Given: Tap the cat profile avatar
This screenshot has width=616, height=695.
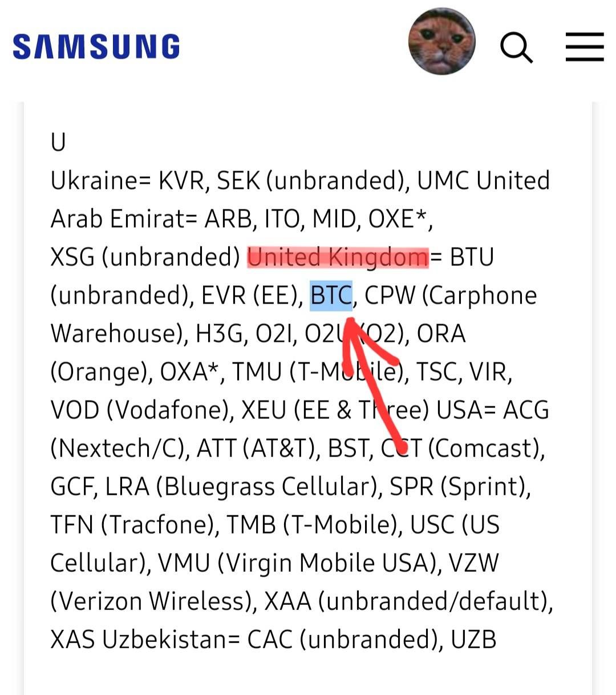Looking at the screenshot, I should click(442, 41).
